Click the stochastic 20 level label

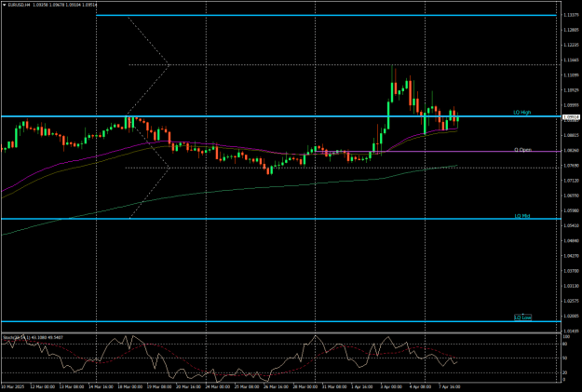pos(565,372)
